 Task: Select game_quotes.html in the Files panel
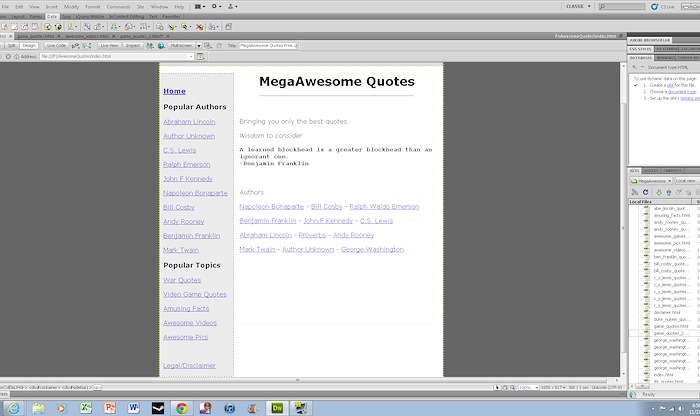(x=671, y=326)
